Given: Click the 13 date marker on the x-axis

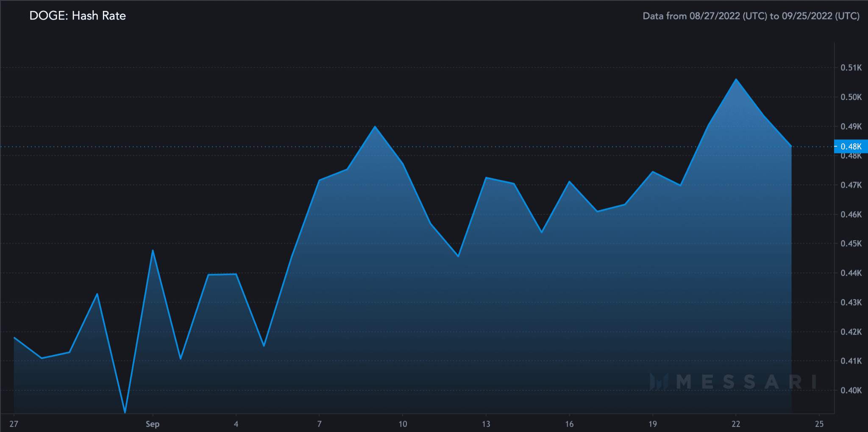Looking at the screenshot, I should pos(486,424).
